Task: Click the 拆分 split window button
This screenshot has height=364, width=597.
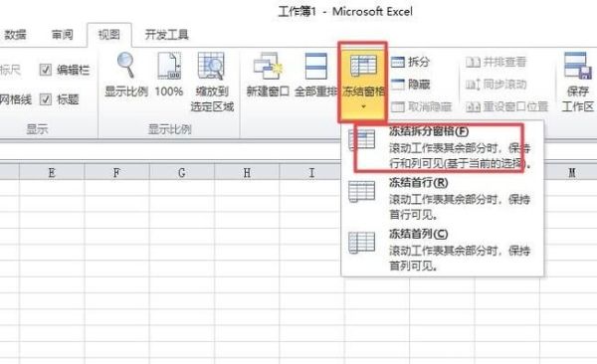Action: click(x=411, y=62)
